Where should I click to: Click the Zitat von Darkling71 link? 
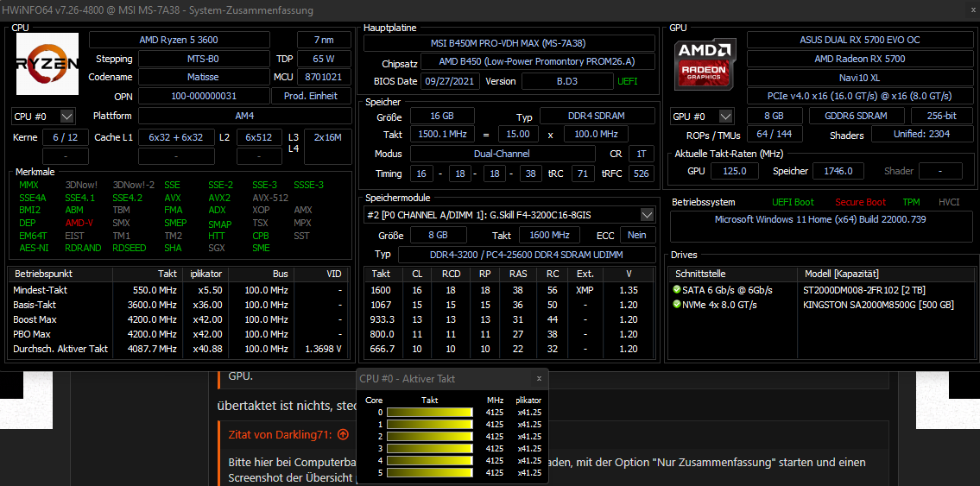pyautogui.click(x=281, y=435)
